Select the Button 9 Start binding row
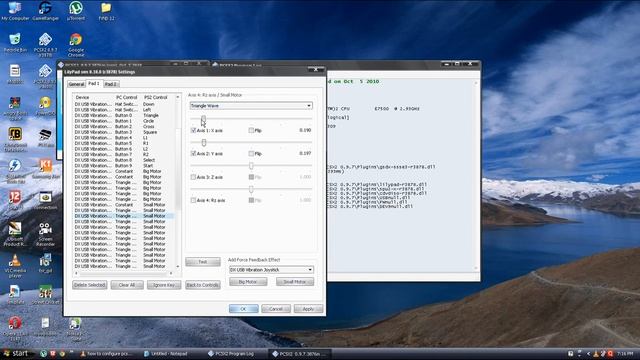The width and height of the screenshot is (640, 360). (x=123, y=166)
